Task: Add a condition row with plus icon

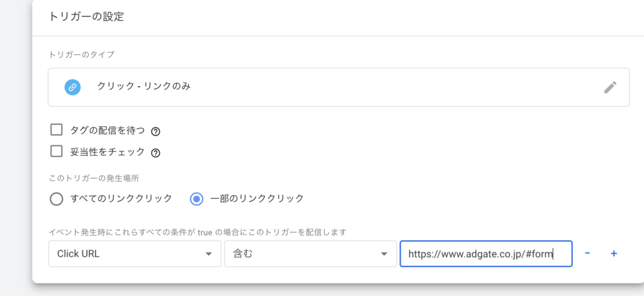Action: 614,254
